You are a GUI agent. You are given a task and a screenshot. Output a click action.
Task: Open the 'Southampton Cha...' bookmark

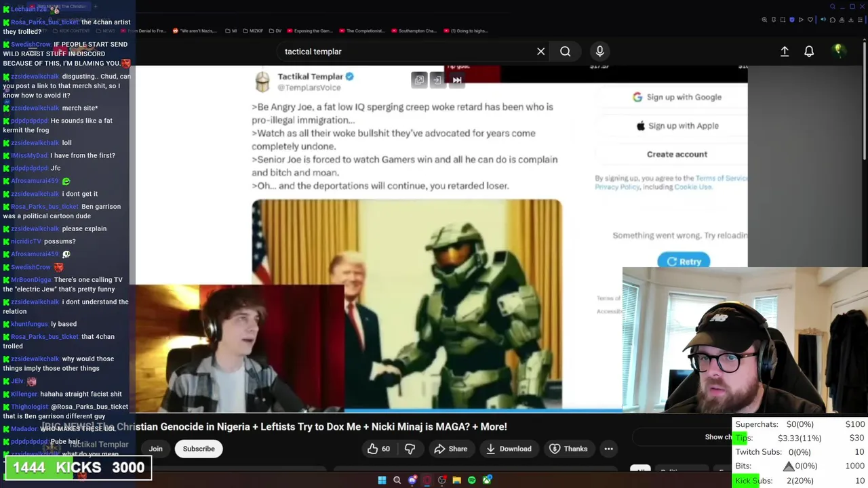[414, 30]
